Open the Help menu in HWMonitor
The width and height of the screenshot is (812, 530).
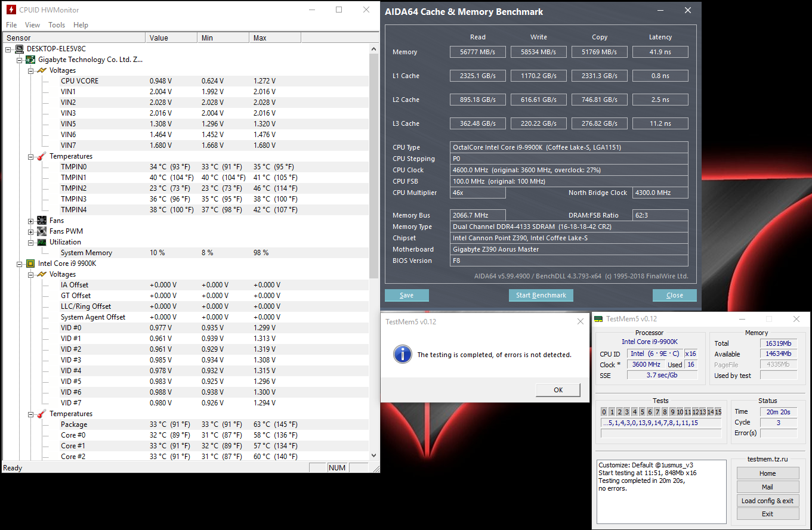tap(81, 25)
